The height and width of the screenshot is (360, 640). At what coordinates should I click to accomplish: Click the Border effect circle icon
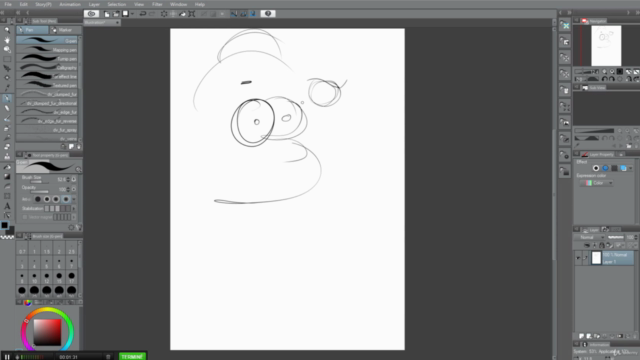click(x=596, y=168)
